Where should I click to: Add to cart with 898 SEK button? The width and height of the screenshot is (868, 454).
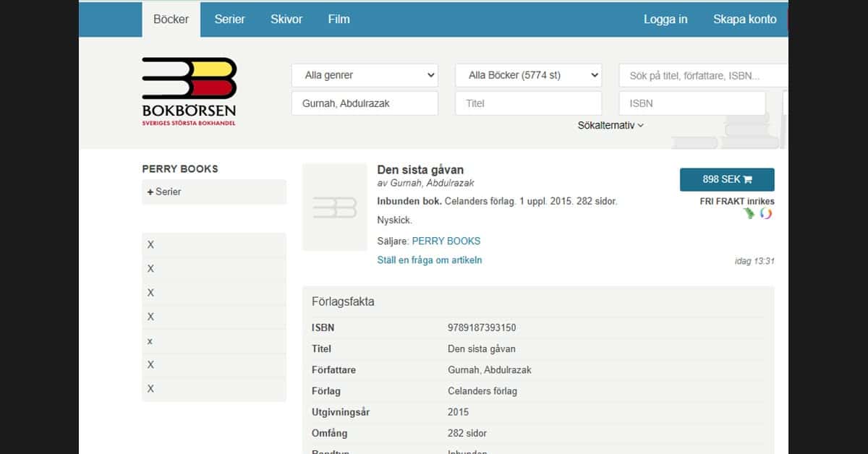click(727, 179)
